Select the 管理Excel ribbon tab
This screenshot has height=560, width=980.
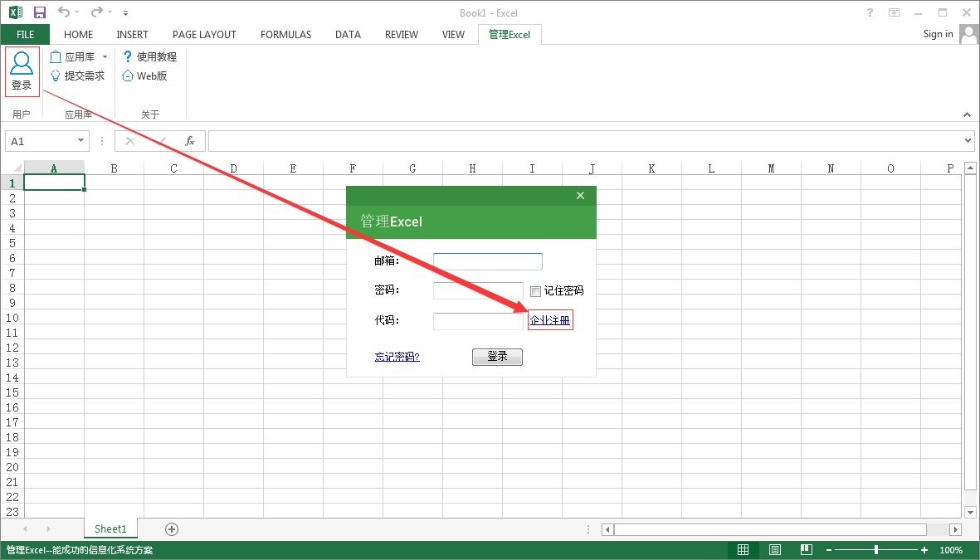pos(510,34)
